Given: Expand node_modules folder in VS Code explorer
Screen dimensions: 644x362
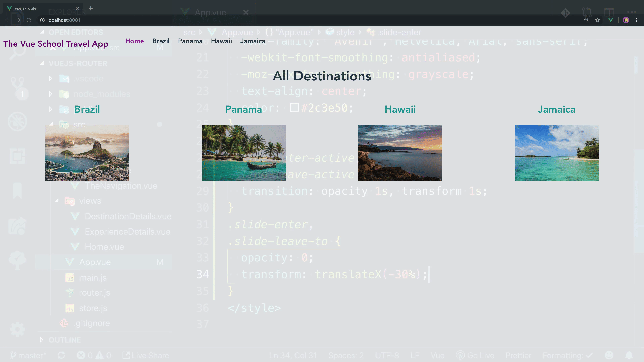Looking at the screenshot, I should [51, 94].
